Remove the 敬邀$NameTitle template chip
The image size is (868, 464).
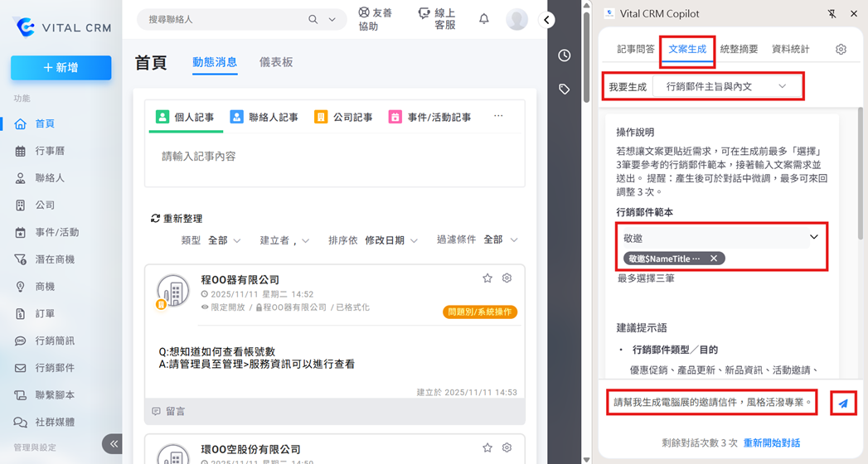714,259
